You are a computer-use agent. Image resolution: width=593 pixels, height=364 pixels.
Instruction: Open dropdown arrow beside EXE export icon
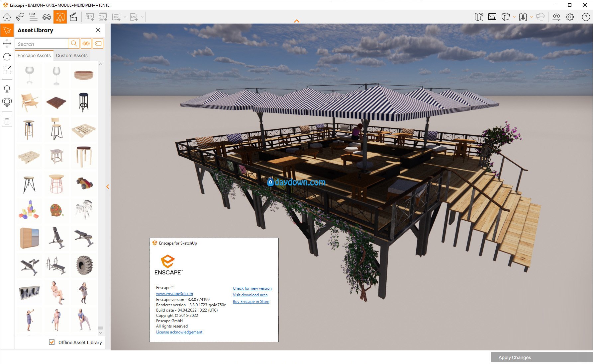pos(142,17)
